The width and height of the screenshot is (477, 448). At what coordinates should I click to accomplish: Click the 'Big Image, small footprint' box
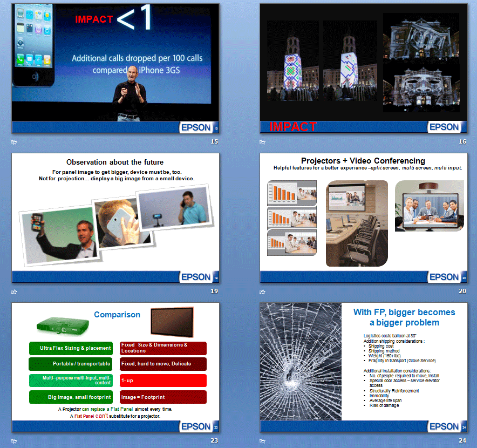[x=71, y=397]
